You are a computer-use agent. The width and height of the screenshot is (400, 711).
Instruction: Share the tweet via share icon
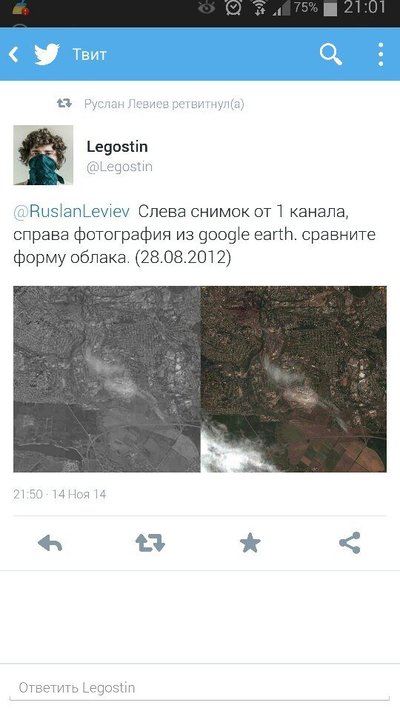click(x=350, y=543)
